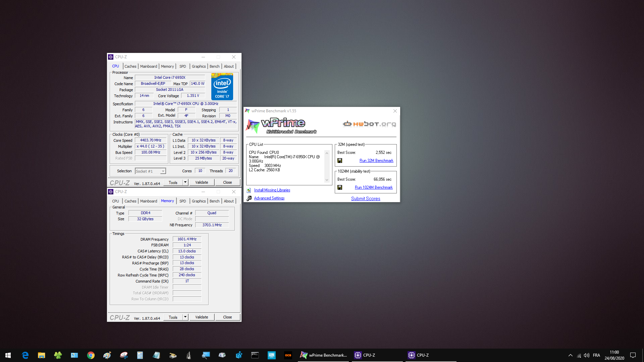Open SPD tab in top CPU-Z window
This screenshot has height=362, width=644.
pos(183,66)
